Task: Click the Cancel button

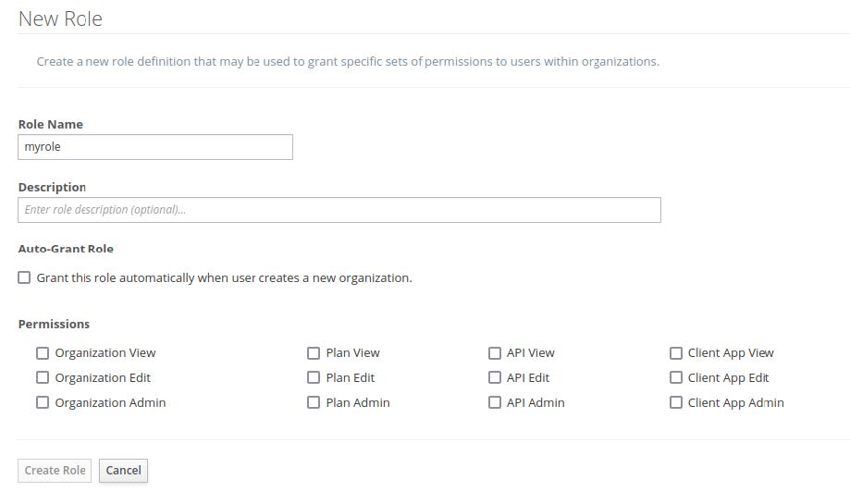Action: [123, 471]
